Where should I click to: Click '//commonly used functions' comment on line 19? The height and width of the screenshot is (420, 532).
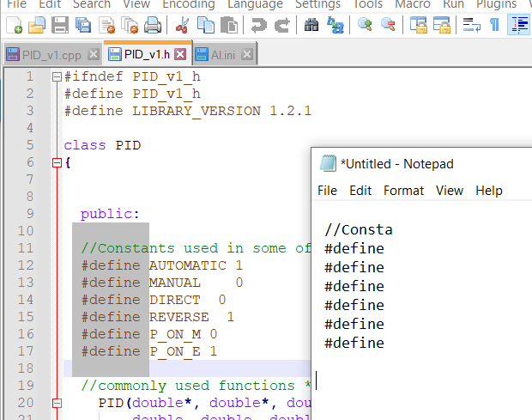pos(188,386)
